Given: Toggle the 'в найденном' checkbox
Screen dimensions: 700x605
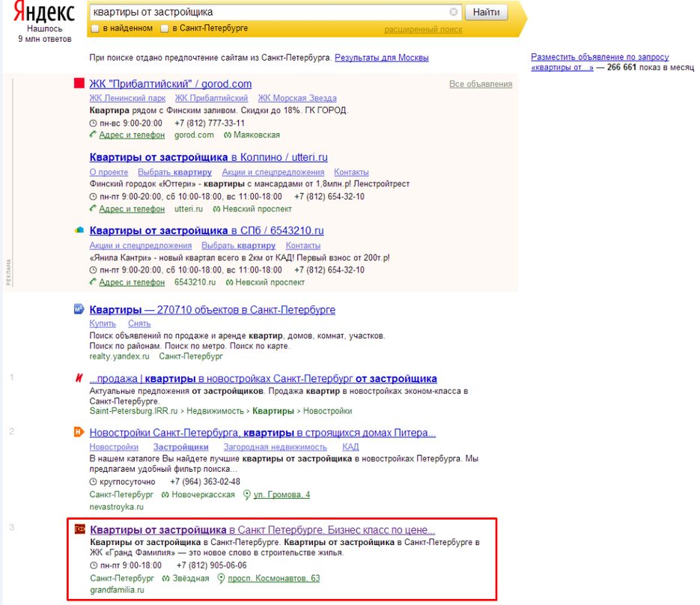Looking at the screenshot, I should [94, 28].
